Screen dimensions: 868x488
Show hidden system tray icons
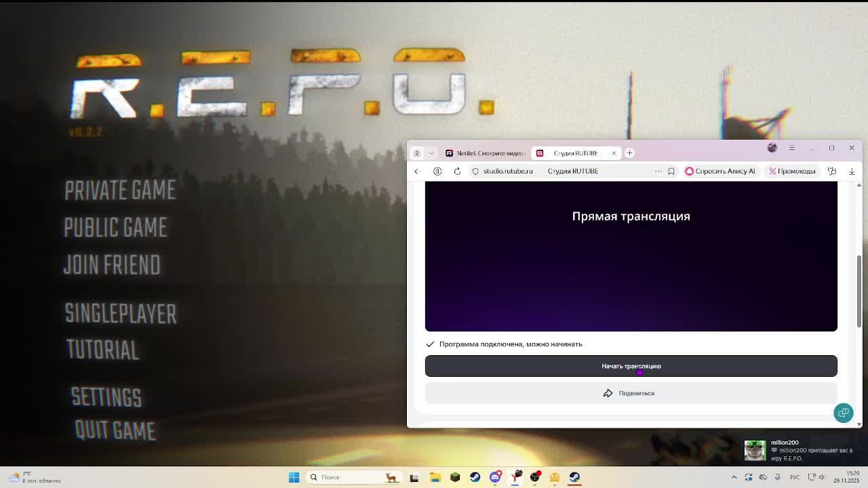click(734, 477)
